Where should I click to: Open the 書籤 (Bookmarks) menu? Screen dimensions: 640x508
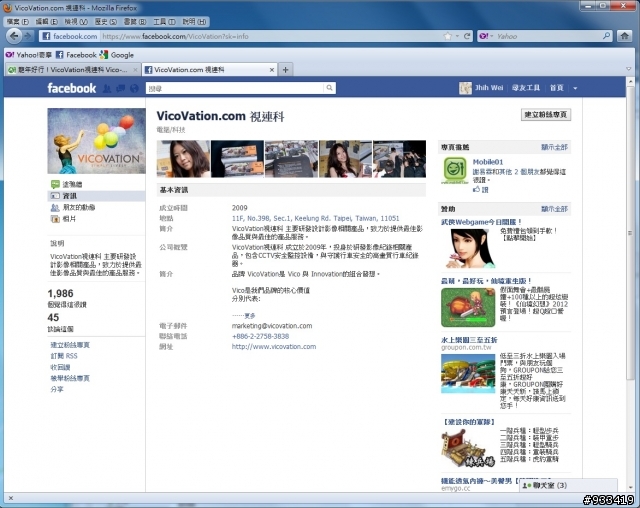(x=135, y=22)
